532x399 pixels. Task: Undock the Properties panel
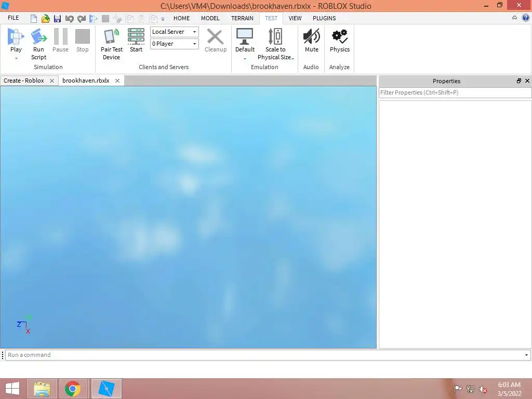pyautogui.click(x=519, y=81)
